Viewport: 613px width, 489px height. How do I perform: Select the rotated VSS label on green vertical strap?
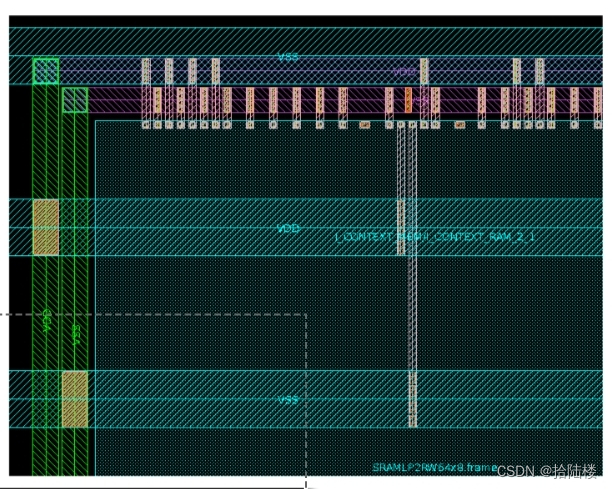pos(77,335)
